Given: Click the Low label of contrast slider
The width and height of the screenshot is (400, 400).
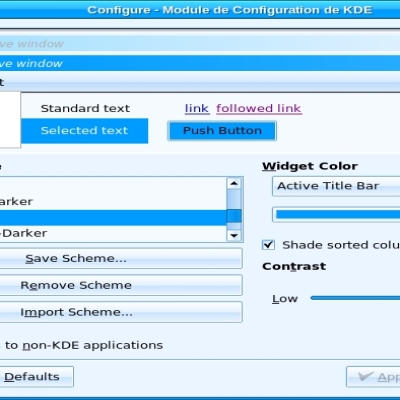Looking at the screenshot, I should [x=285, y=299].
